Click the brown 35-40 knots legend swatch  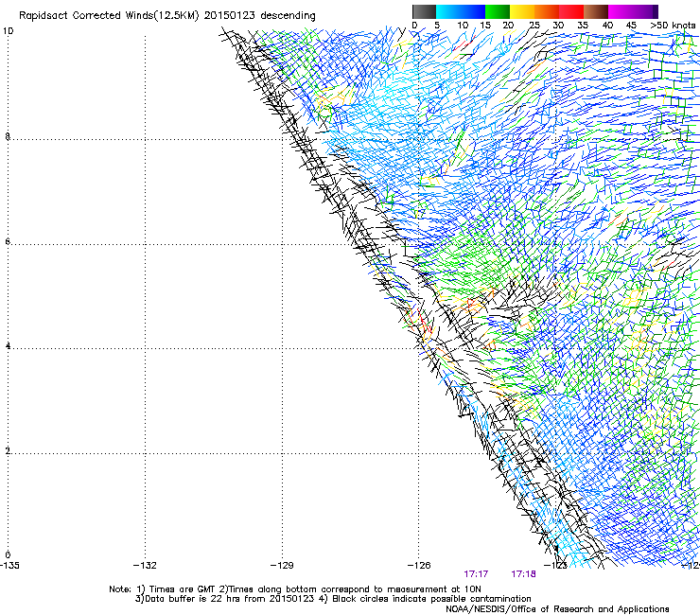(x=596, y=11)
